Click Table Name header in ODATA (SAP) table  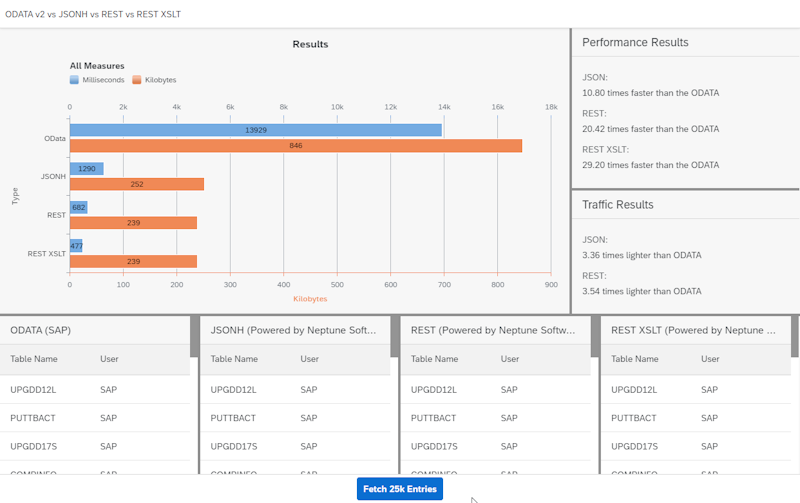34,359
